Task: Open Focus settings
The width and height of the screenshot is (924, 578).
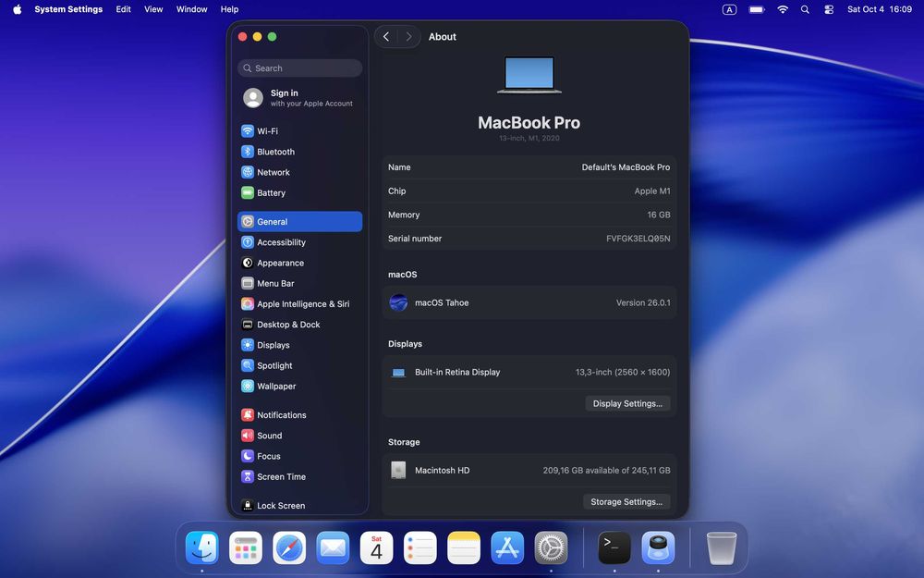Action: (299, 457)
